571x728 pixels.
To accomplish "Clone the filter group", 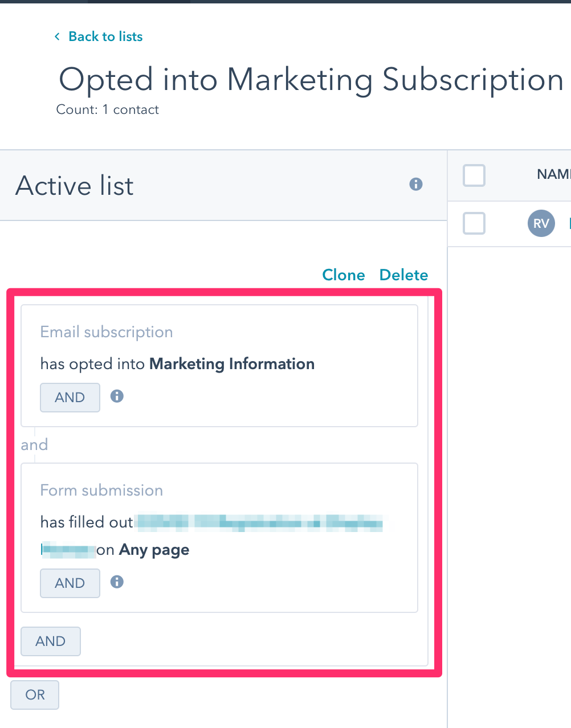I will (343, 275).
